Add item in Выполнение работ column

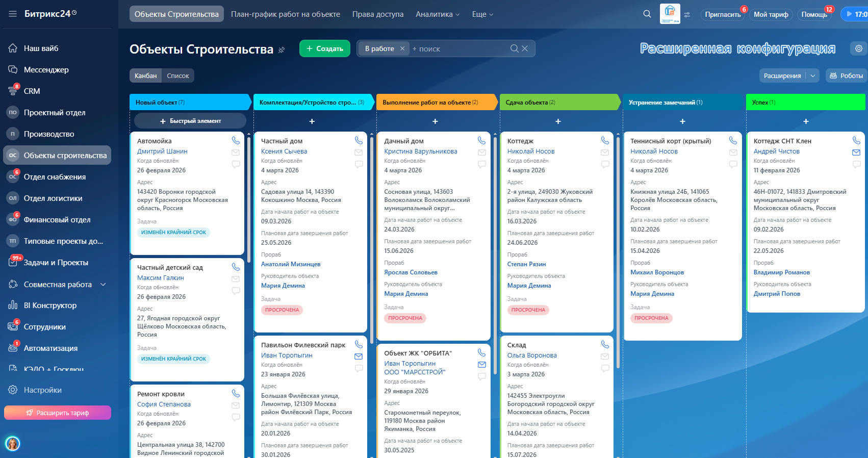[435, 121]
